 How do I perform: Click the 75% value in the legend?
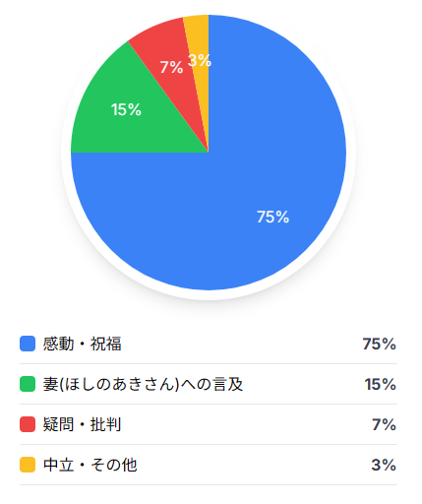point(380,344)
